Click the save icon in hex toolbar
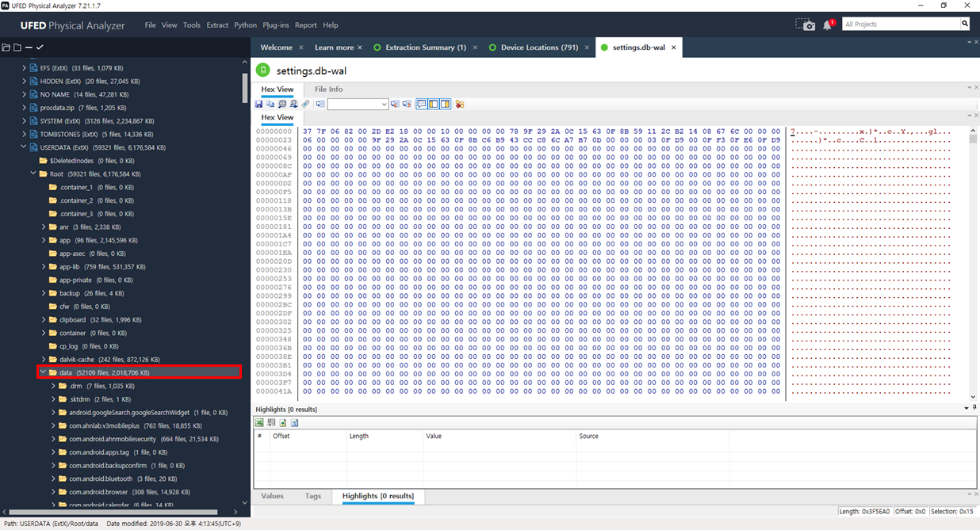 click(258, 104)
